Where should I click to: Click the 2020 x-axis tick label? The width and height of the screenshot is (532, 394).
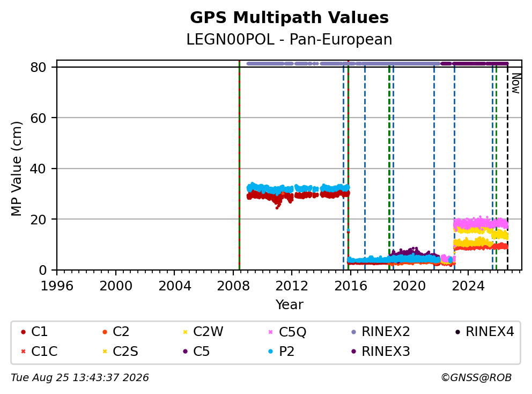tap(409, 286)
